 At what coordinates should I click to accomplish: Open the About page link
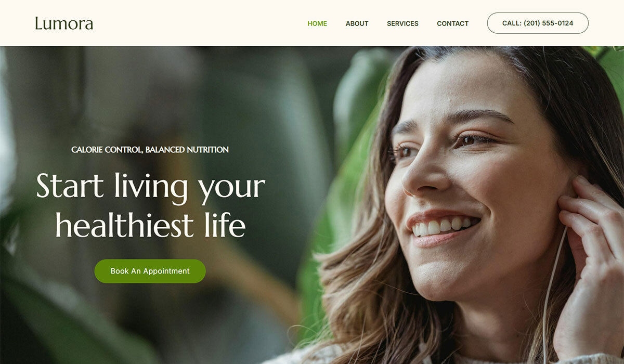click(357, 23)
